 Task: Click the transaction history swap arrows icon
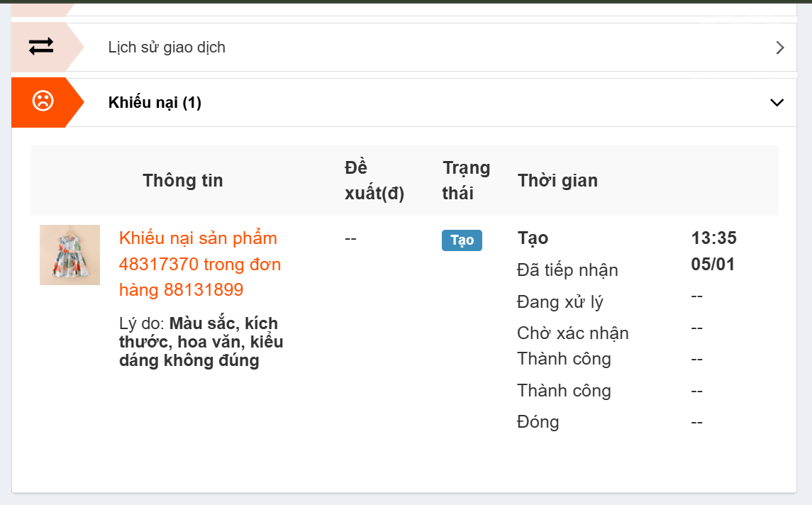click(40, 47)
